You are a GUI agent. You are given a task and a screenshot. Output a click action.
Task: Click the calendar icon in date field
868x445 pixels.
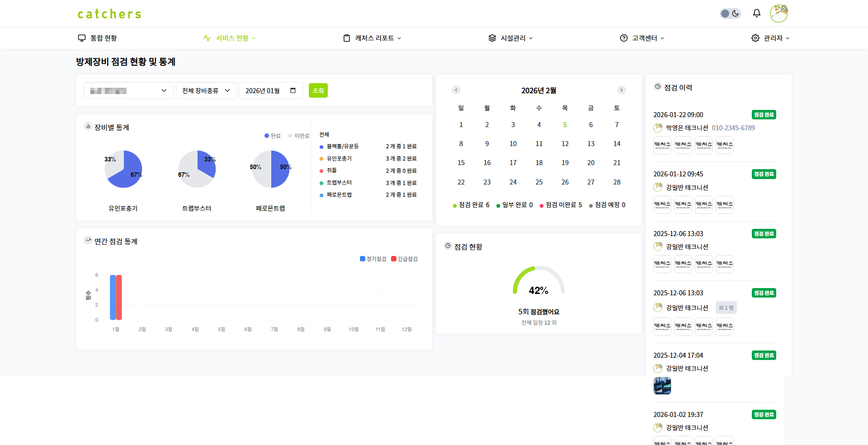pyautogui.click(x=293, y=90)
